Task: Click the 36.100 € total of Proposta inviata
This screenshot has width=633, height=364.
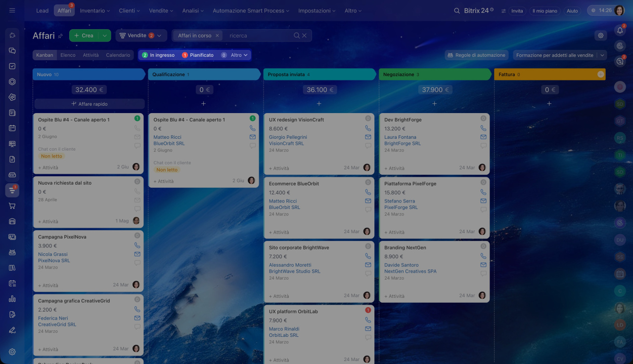Action: [319, 90]
